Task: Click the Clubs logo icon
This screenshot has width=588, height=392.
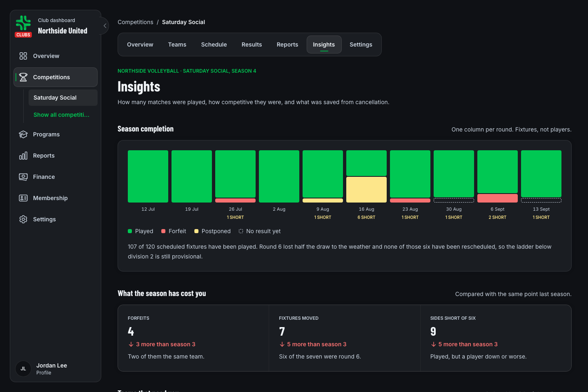Action: [23, 26]
